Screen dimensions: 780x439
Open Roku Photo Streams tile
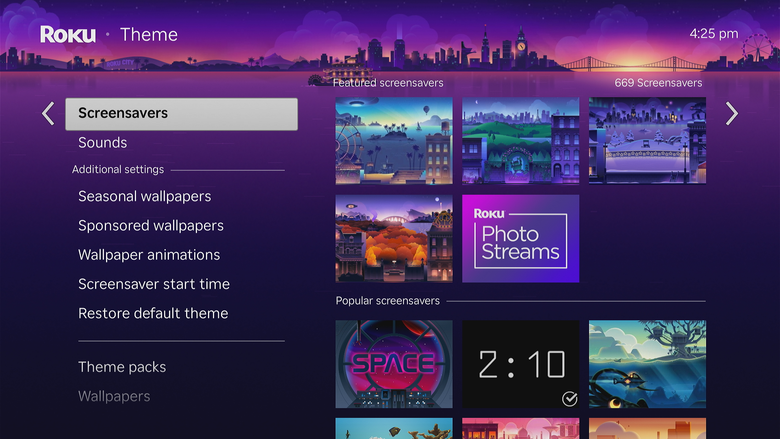520,239
